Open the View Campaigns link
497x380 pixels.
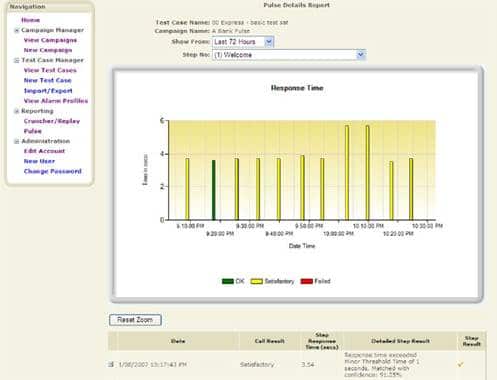pos(50,40)
